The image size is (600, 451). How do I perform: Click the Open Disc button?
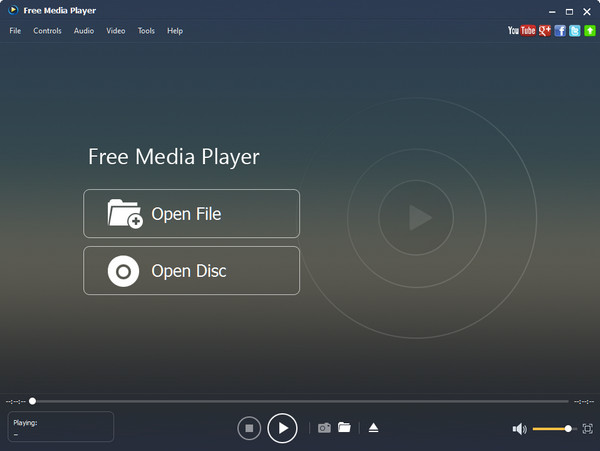click(x=191, y=271)
